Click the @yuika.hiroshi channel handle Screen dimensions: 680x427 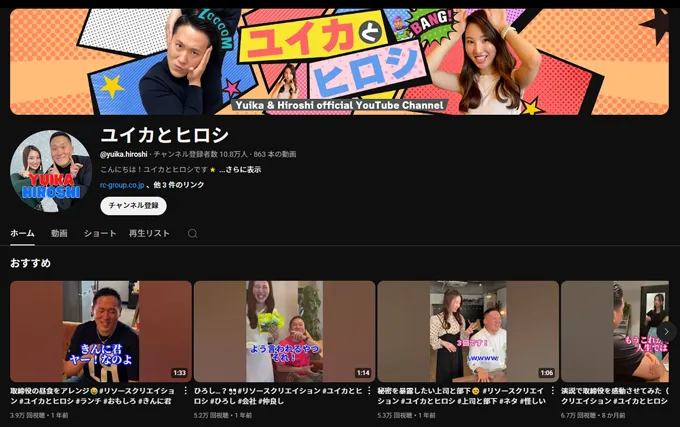click(x=124, y=154)
